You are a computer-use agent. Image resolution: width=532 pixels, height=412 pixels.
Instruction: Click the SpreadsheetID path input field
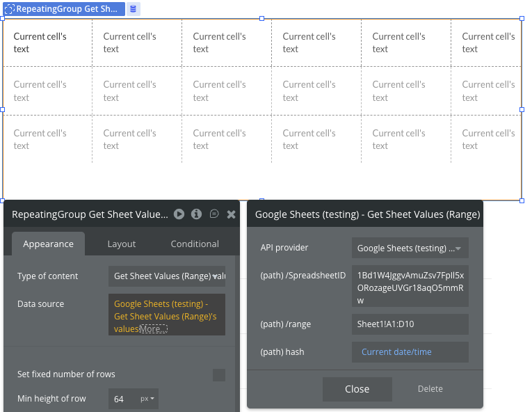point(410,286)
